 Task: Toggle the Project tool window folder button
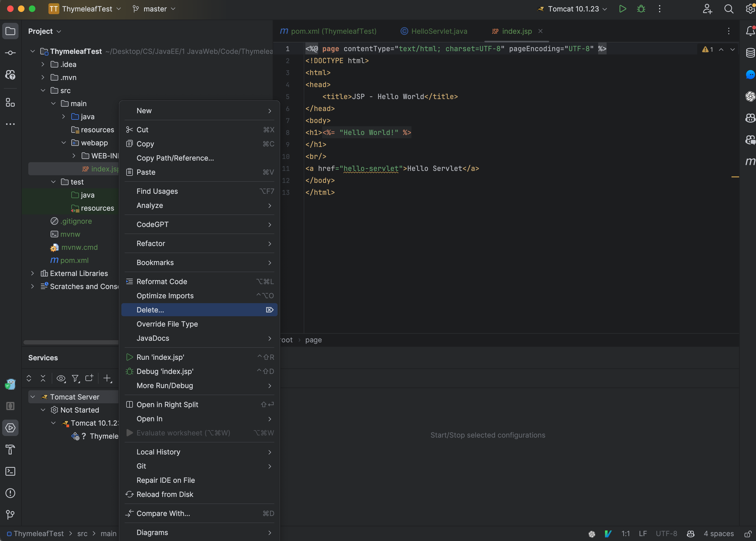(10, 31)
